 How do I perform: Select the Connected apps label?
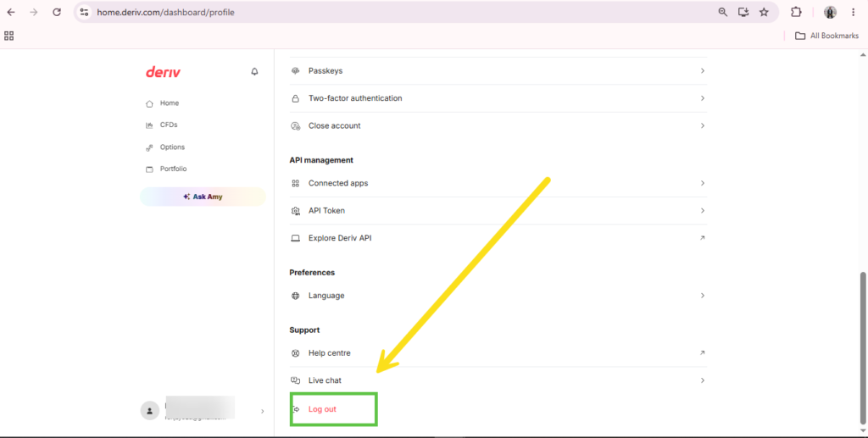pyautogui.click(x=338, y=183)
